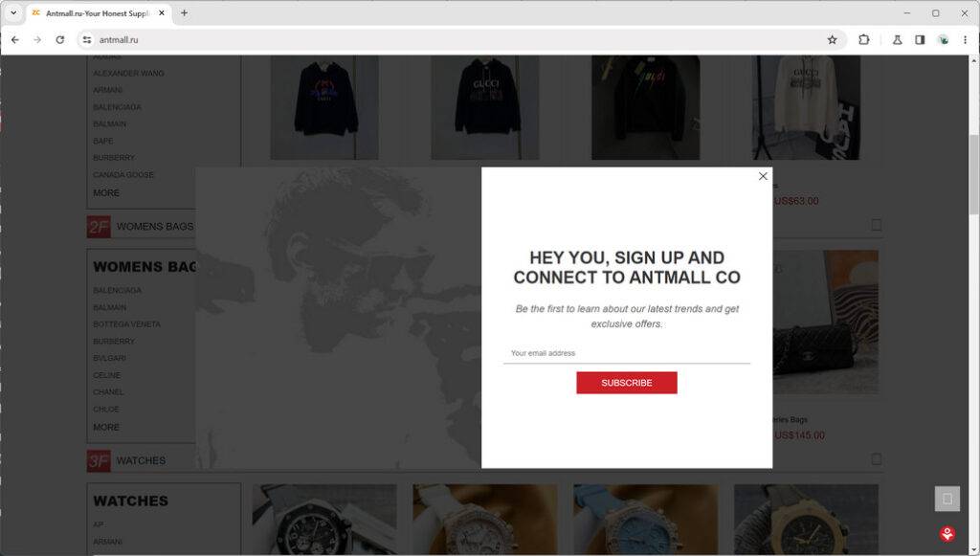Screen dimensions: 980x556
Task: Open the BALENCIAGA womens bags link
Action: [x=117, y=291]
